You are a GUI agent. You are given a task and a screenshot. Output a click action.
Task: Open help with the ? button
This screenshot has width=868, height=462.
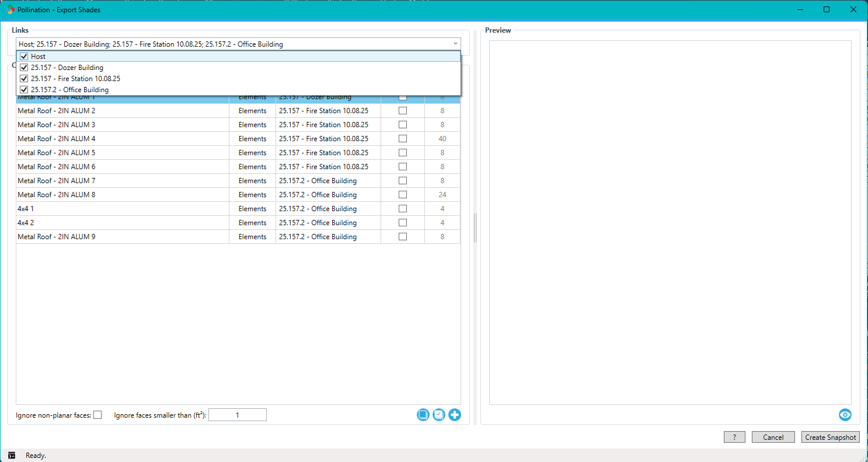(x=734, y=437)
